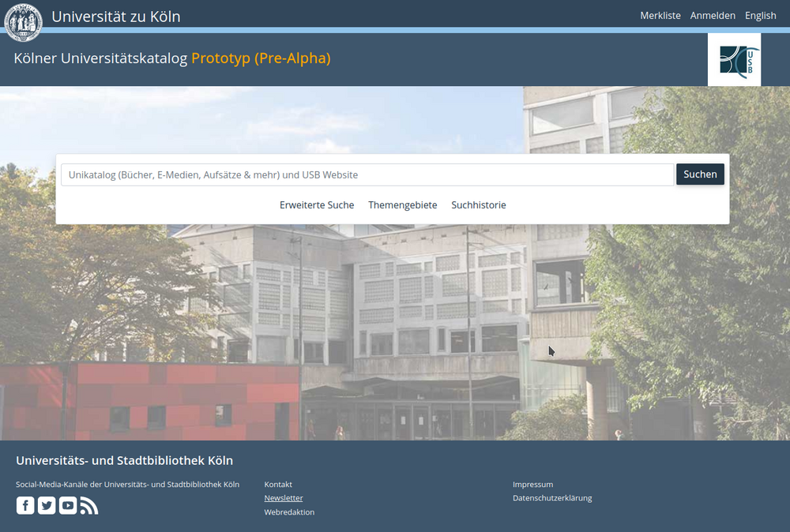This screenshot has height=532, width=790.
Task: Go to the Impressum page
Action: tap(532, 485)
